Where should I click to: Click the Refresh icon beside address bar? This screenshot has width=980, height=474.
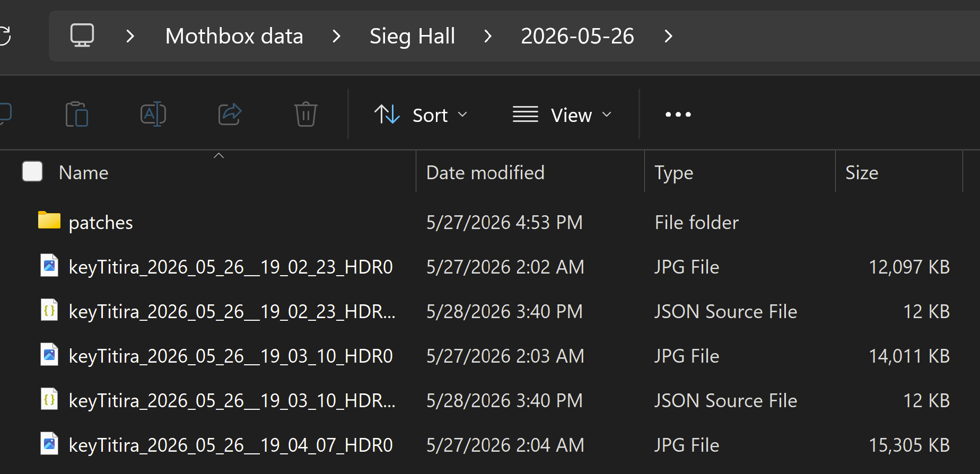point(5,36)
